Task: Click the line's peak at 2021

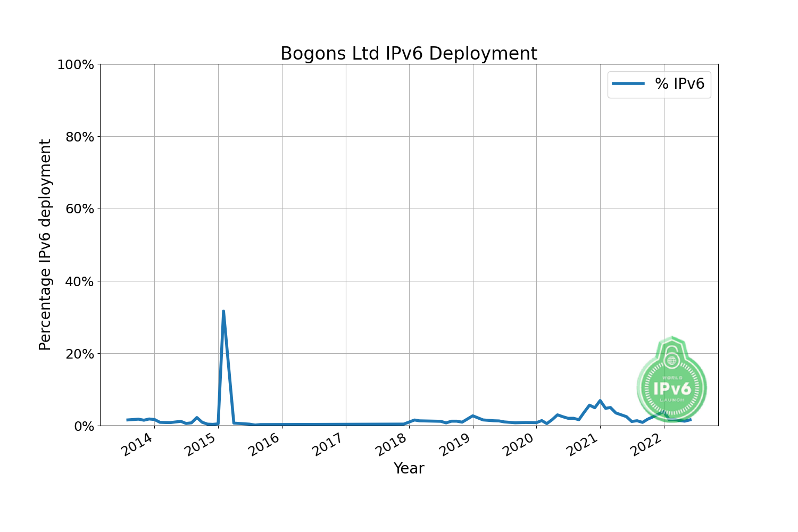Action: 600,401
